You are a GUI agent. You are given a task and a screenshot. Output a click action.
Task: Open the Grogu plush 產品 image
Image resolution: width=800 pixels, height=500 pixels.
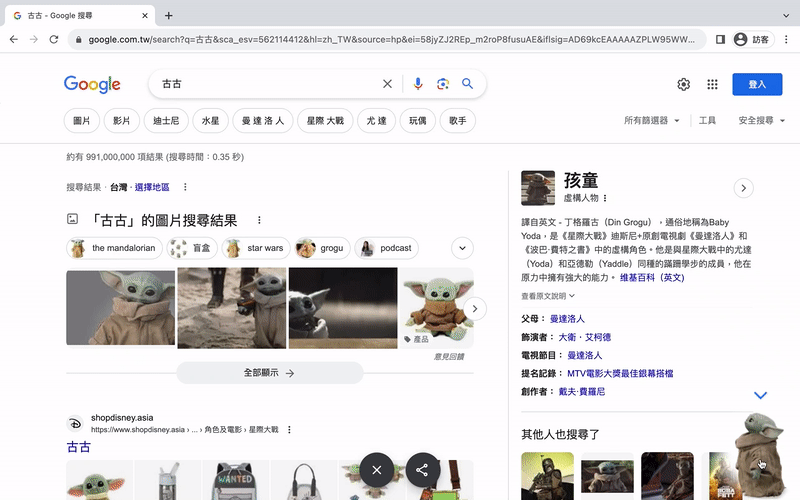click(x=437, y=308)
